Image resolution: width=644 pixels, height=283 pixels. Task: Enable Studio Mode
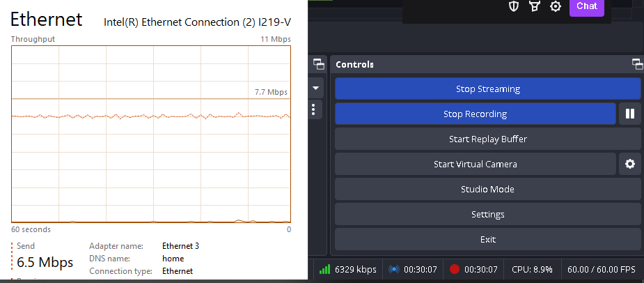[488, 189]
